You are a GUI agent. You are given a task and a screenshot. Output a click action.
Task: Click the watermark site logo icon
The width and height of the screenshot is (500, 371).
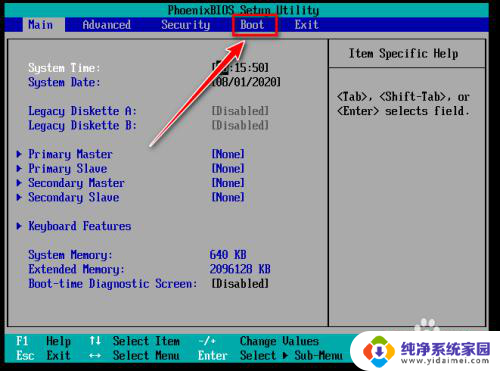pos(379,351)
